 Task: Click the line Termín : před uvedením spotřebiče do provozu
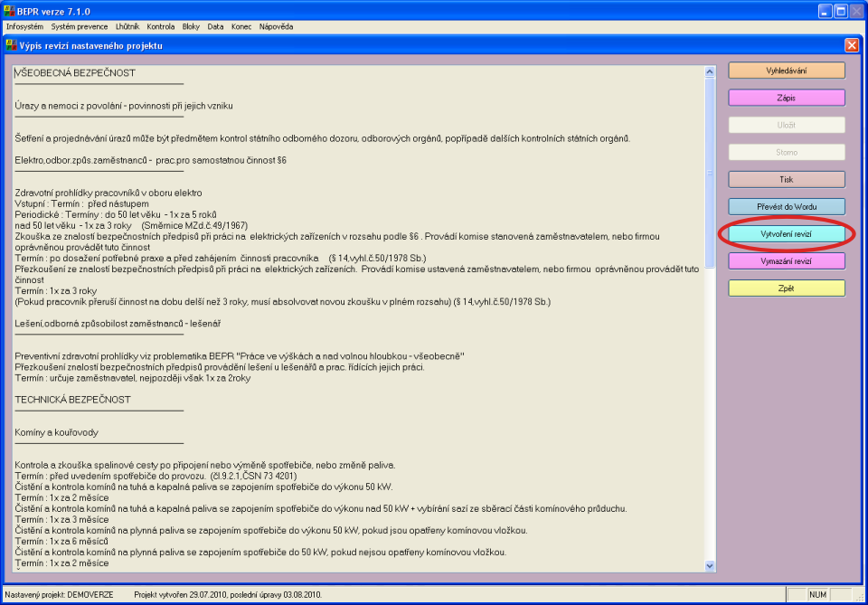tap(156, 476)
